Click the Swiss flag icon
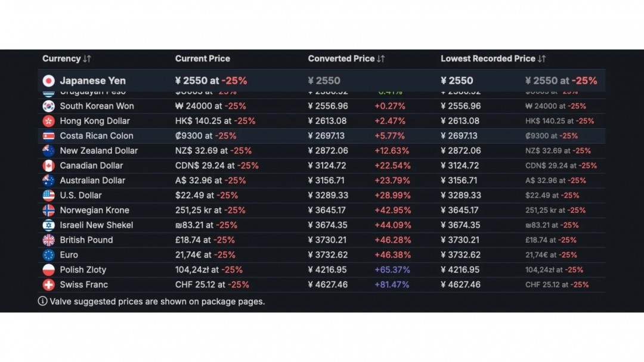Image resolution: width=644 pixels, height=362 pixels. [49, 285]
